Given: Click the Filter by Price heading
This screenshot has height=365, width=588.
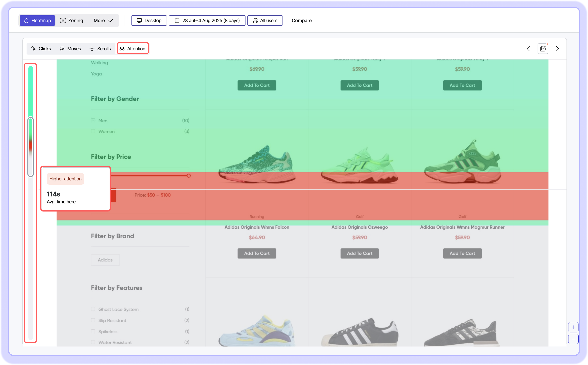Looking at the screenshot, I should [x=111, y=157].
